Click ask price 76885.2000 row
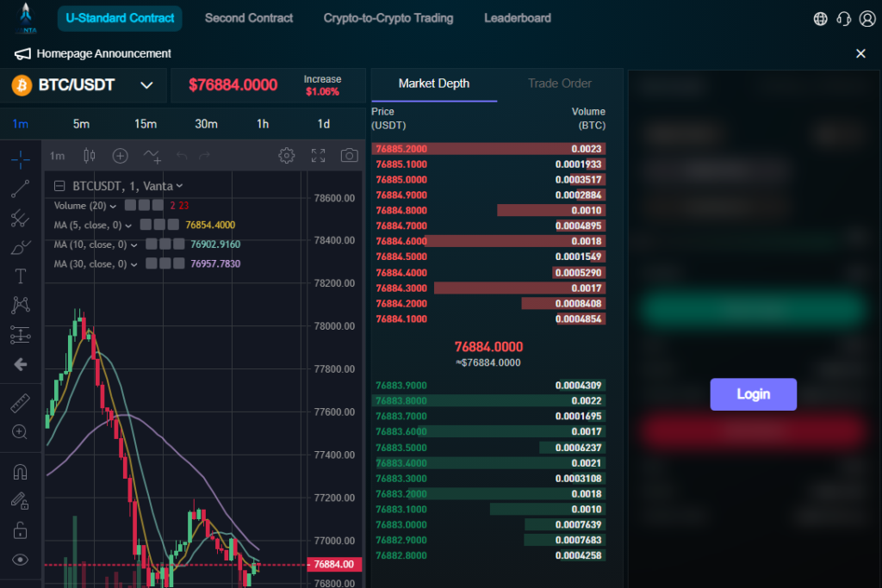Image resolution: width=882 pixels, height=588 pixels. tap(488, 149)
